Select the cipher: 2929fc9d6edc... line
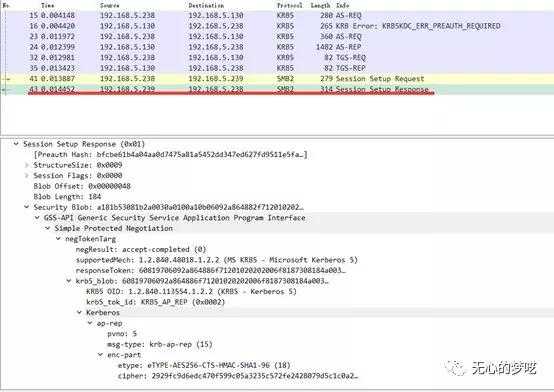The width and height of the screenshot is (554, 392). 238,376
